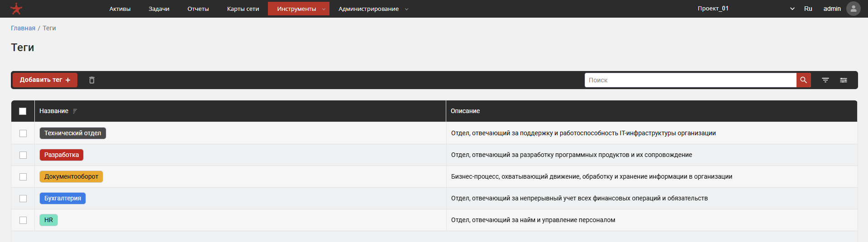The width and height of the screenshot is (868, 242).
Task: Open the Карты сети menu
Action: click(x=243, y=9)
